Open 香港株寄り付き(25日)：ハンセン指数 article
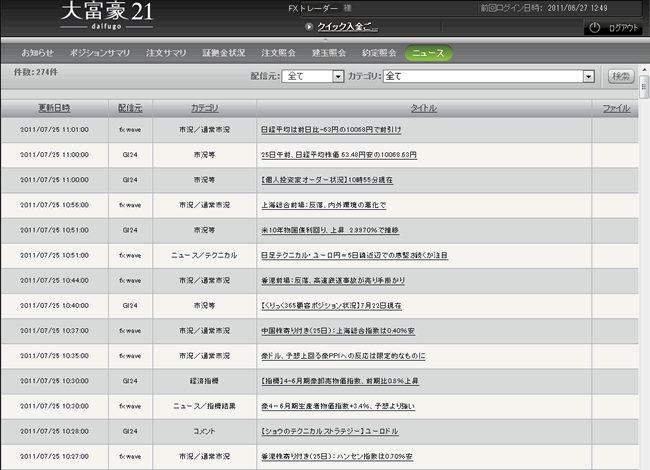Viewport: 650px width, 470px height. pos(337,457)
